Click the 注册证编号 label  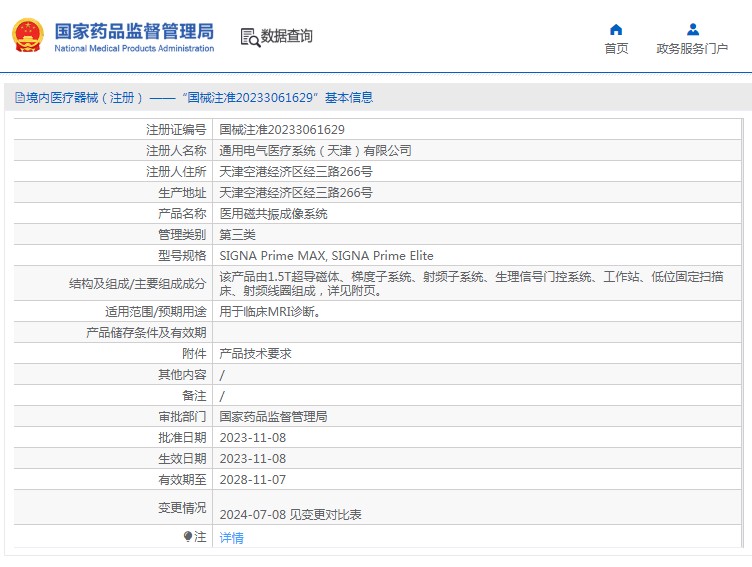click(x=176, y=130)
